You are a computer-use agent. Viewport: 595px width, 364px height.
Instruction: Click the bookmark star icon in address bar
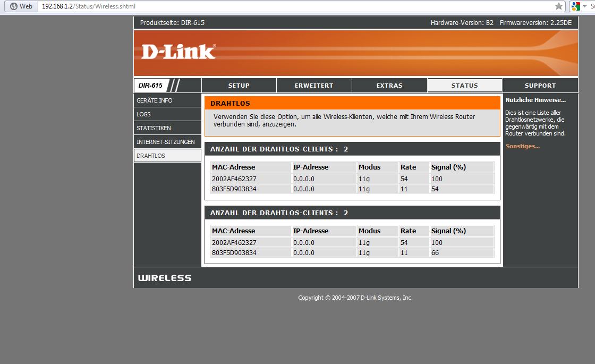(558, 6)
